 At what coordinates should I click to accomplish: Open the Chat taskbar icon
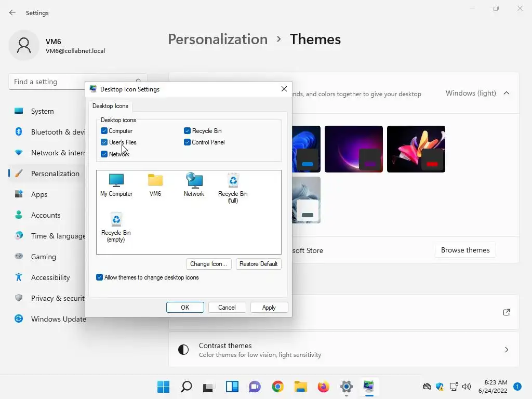pyautogui.click(x=255, y=387)
